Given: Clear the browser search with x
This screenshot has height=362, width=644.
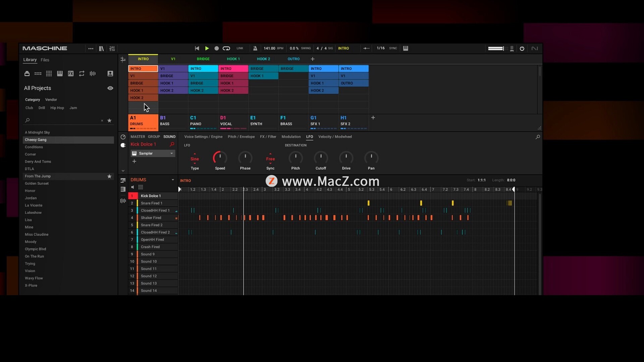Looking at the screenshot, I should (102, 121).
